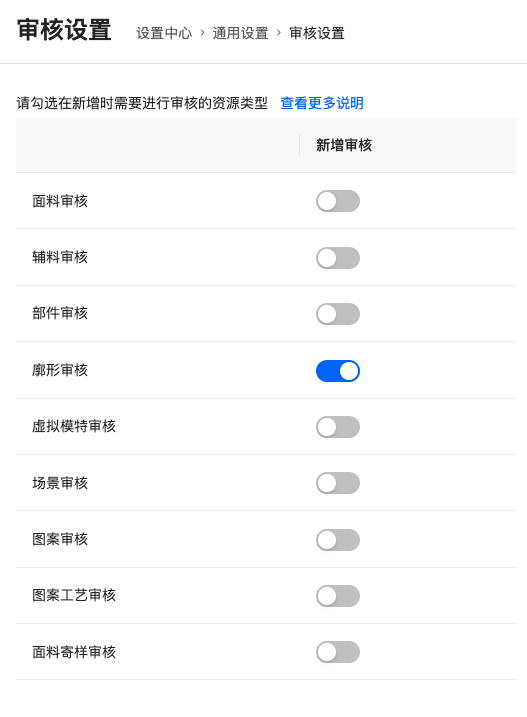Toggle the 部件审核 switch on
Screen dimensions: 527x717
pos(338,314)
